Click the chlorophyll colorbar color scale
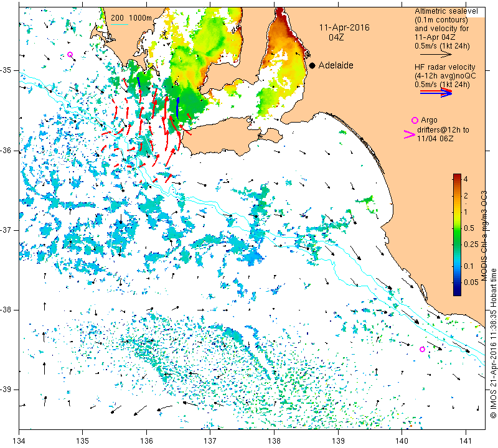 [x=457, y=235]
